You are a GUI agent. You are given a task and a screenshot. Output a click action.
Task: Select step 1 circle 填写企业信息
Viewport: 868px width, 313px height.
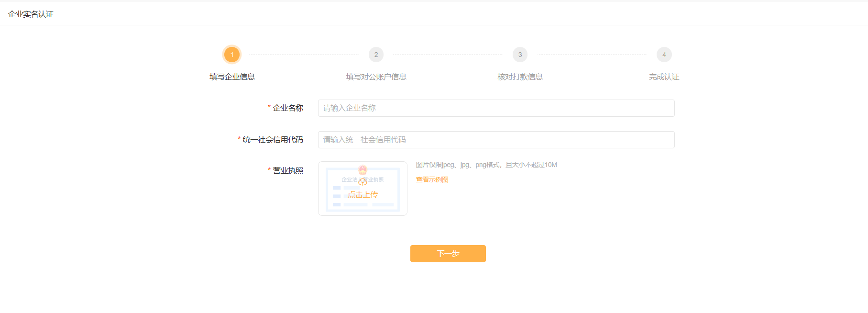point(232,55)
